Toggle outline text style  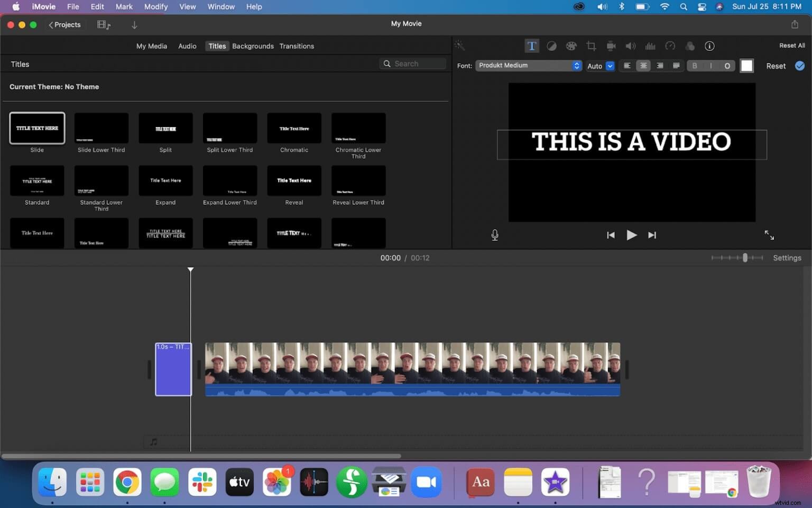tap(727, 66)
